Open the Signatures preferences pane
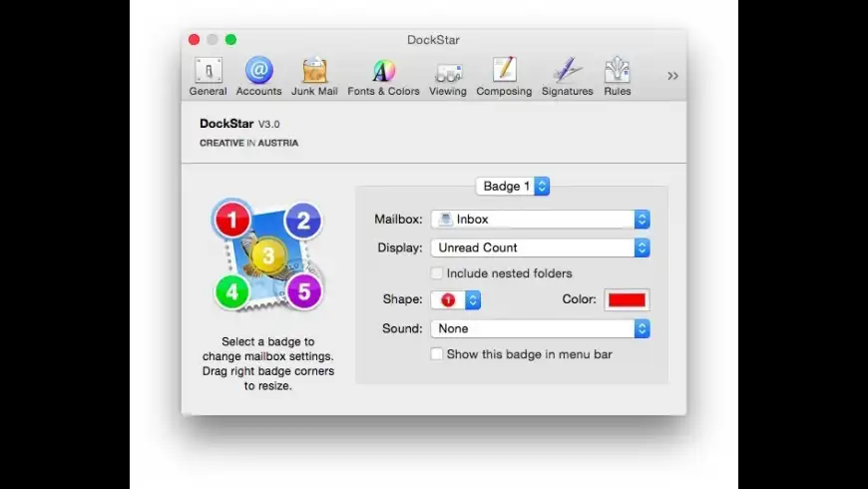This screenshot has height=489, width=868. (x=567, y=77)
